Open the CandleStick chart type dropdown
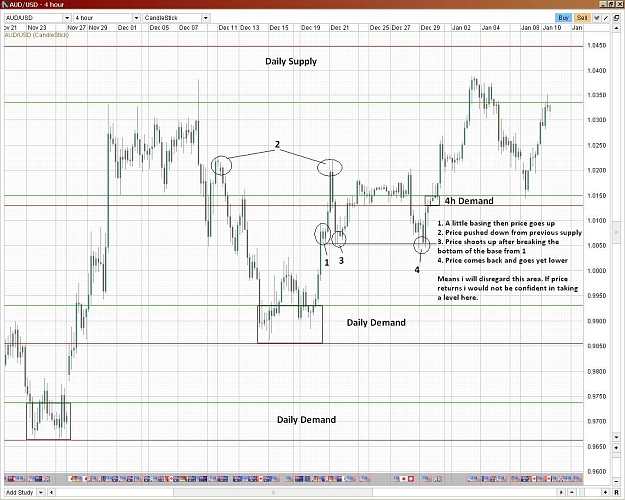This screenshot has width=625, height=500. tap(206, 18)
